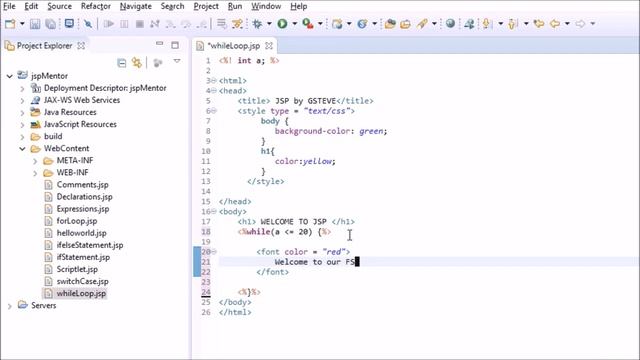Click the Debug bug icon
Image resolution: width=640 pixels, height=360 pixels.
point(257,24)
